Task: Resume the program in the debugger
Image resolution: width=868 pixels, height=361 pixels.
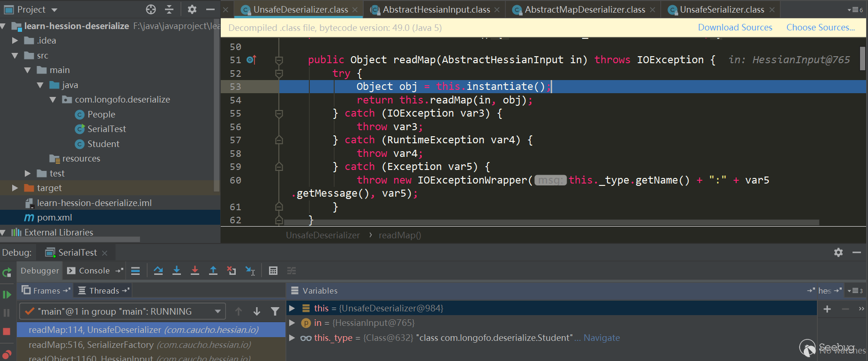Action: pos(7,295)
